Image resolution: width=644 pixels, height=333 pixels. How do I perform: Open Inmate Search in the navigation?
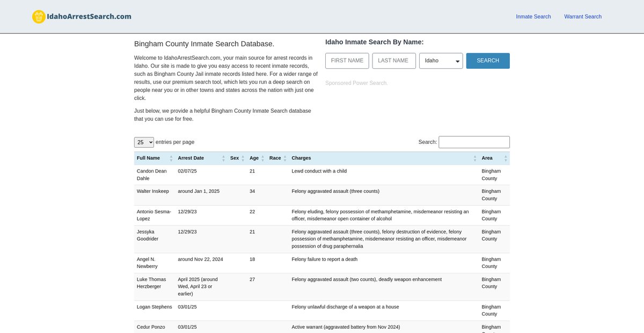click(533, 17)
